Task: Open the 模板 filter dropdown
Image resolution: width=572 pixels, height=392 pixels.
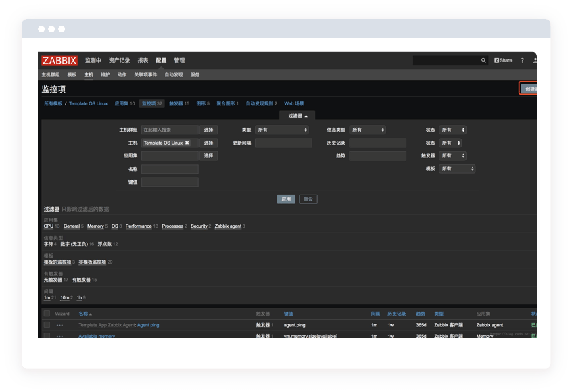Action: [457, 169]
